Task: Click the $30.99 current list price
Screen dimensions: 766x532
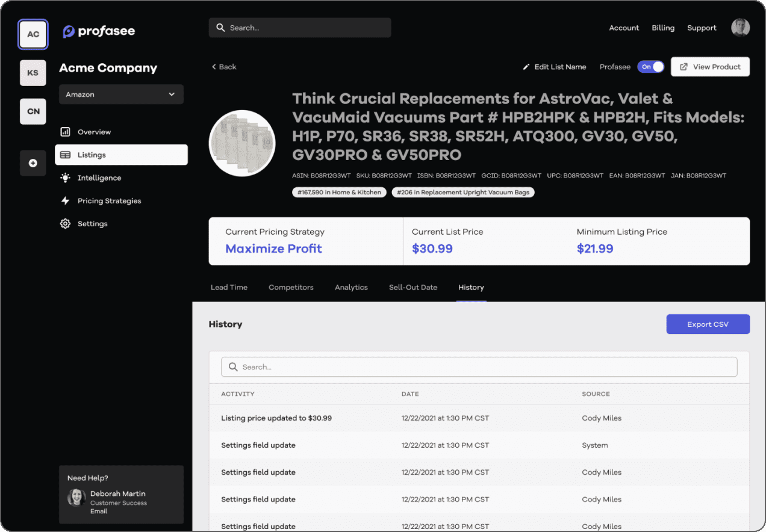Action: click(432, 249)
